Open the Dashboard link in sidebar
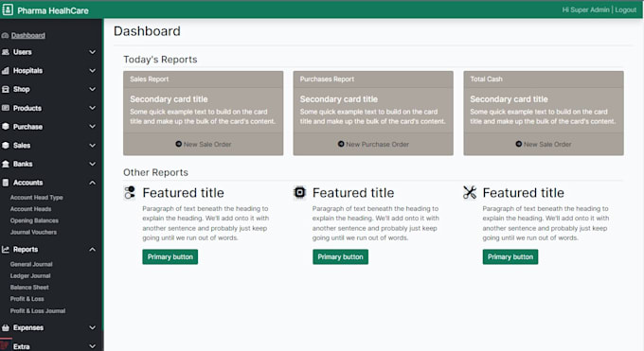The width and height of the screenshot is (644, 351). pyautogui.click(x=27, y=35)
